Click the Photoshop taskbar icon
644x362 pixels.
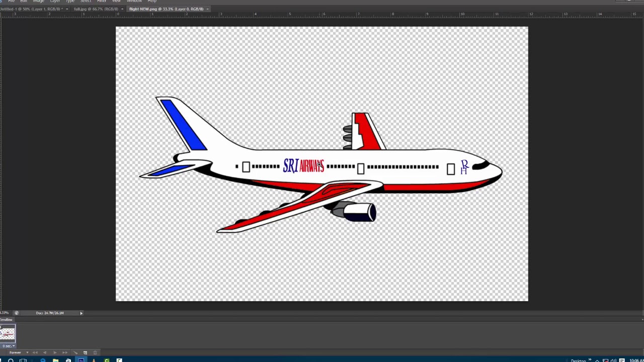tap(81, 360)
